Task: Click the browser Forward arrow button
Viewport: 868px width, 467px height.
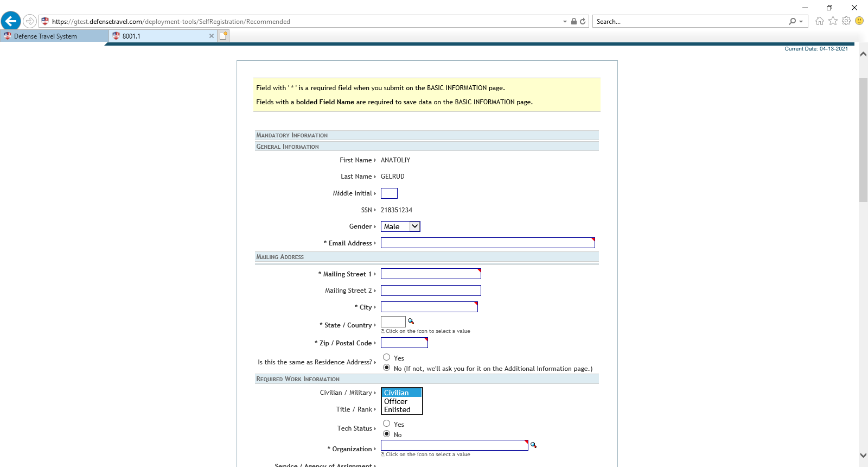Action: (30, 21)
